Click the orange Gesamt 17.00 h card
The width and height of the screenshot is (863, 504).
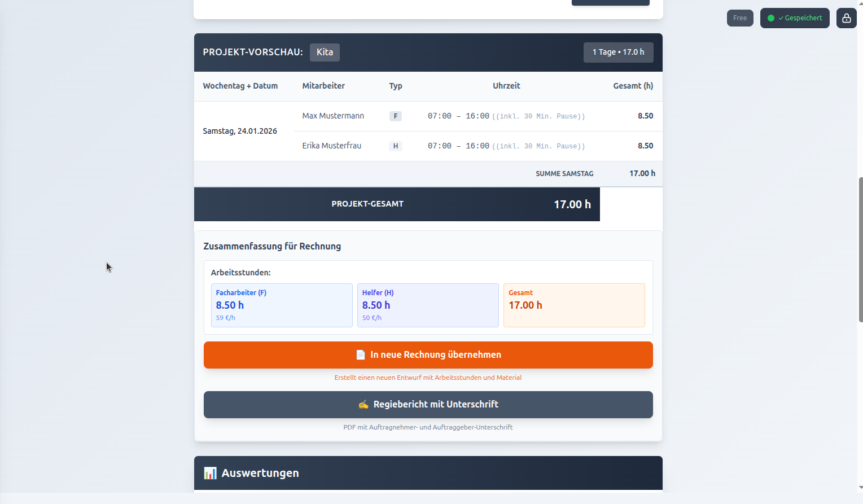pos(573,305)
